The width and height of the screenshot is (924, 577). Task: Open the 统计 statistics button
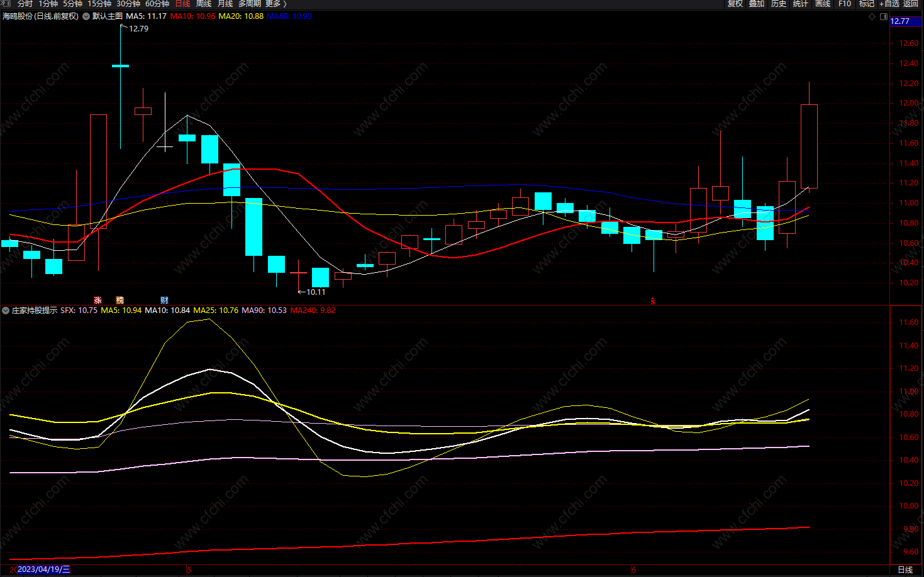pos(801,3)
